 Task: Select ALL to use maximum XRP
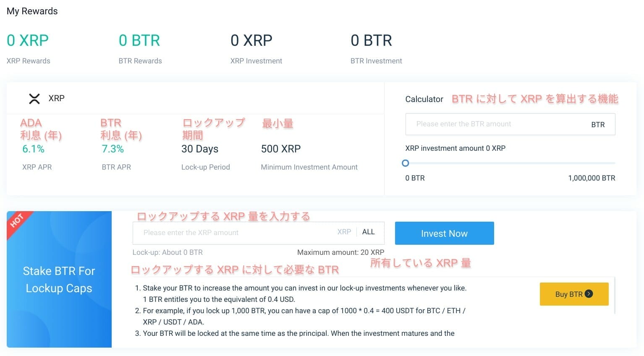[368, 232]
